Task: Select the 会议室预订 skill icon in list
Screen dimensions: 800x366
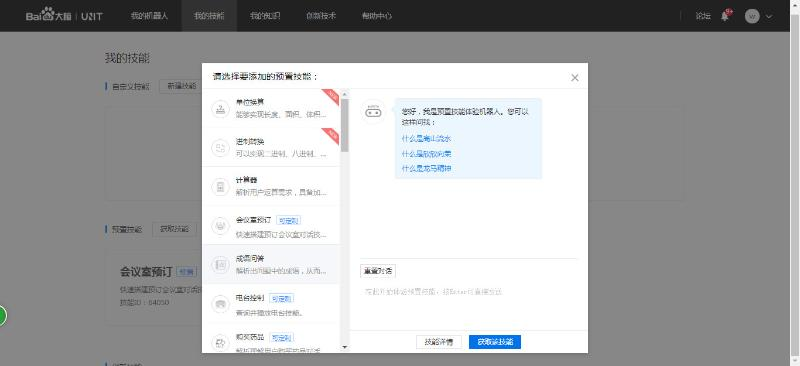Action: coord(220,226)
